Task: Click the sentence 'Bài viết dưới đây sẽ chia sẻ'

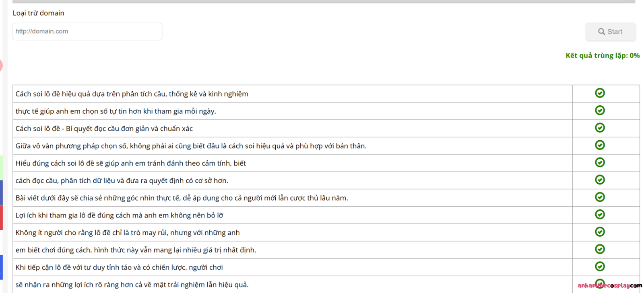Action: tap(182, 198)
